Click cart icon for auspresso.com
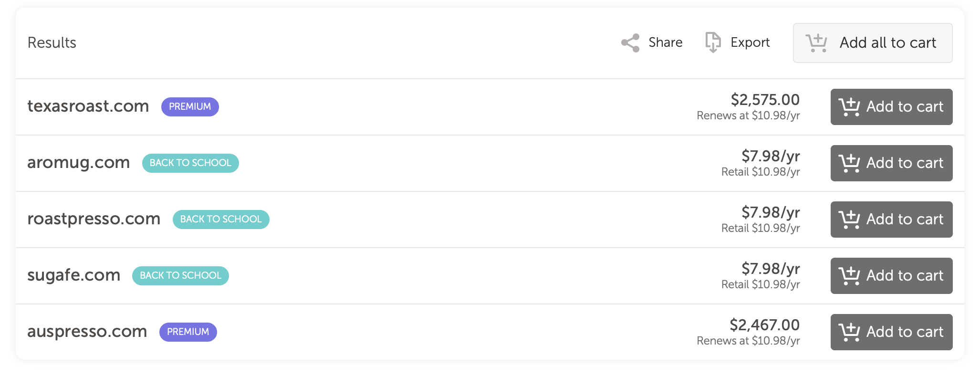The height and width of the screenshot is (377, 980). tap(849, 332)
